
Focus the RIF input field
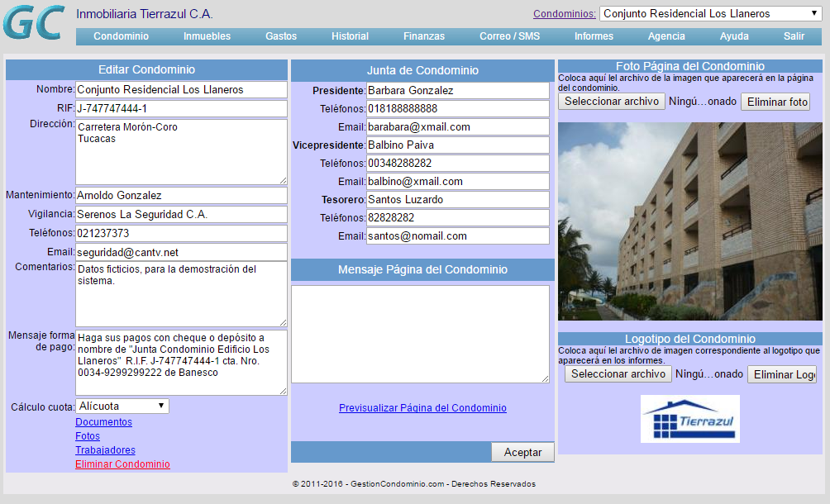point(181,109)
